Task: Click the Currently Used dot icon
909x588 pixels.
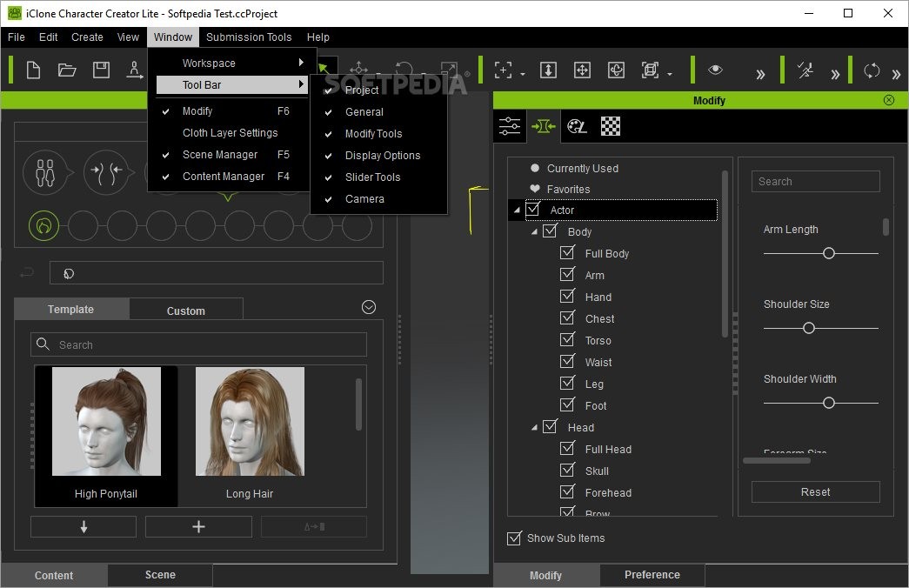Action: pyautogui.click(x=535, y=168)
